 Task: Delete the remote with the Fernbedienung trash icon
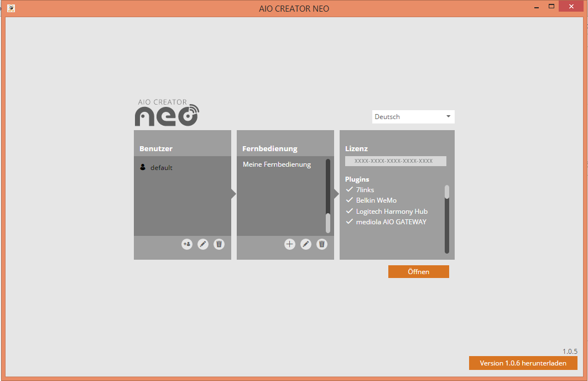coord(322,244)
